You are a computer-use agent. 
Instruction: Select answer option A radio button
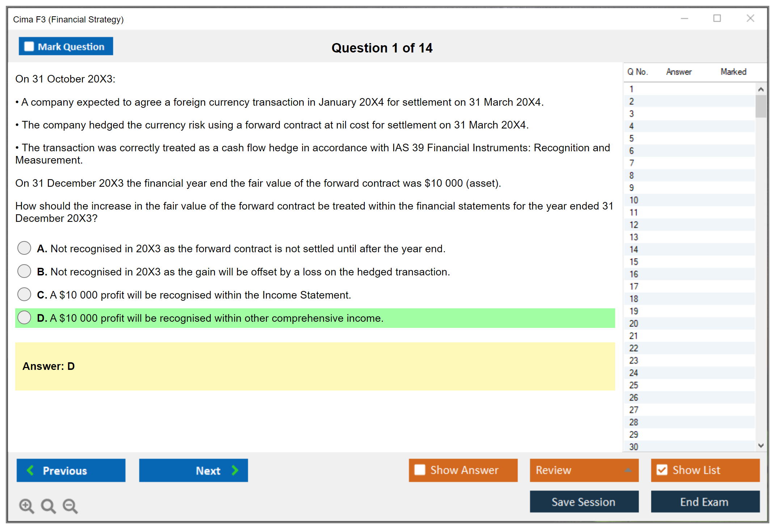click(24, 248)
